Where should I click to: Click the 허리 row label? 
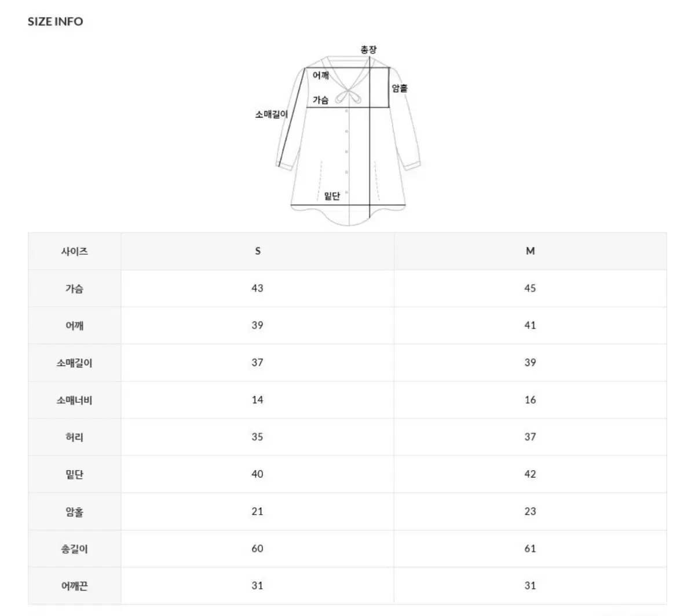(75, 437)
